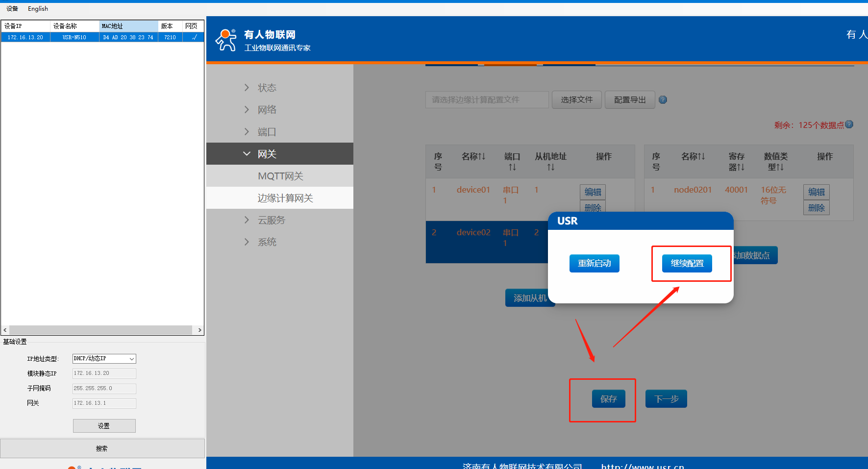Open the 设备 menu
The height and width of the screenshot is (469, 868).
tap(12, 8)
